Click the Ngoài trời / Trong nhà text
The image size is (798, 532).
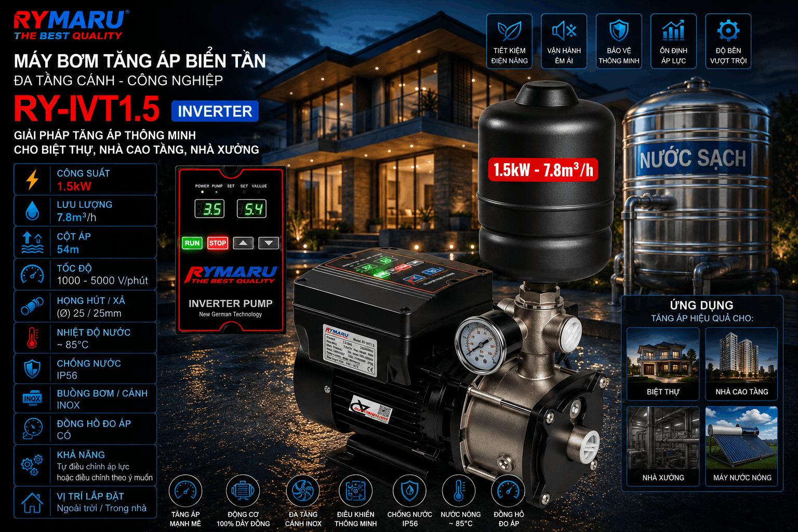tap(102, 508)
